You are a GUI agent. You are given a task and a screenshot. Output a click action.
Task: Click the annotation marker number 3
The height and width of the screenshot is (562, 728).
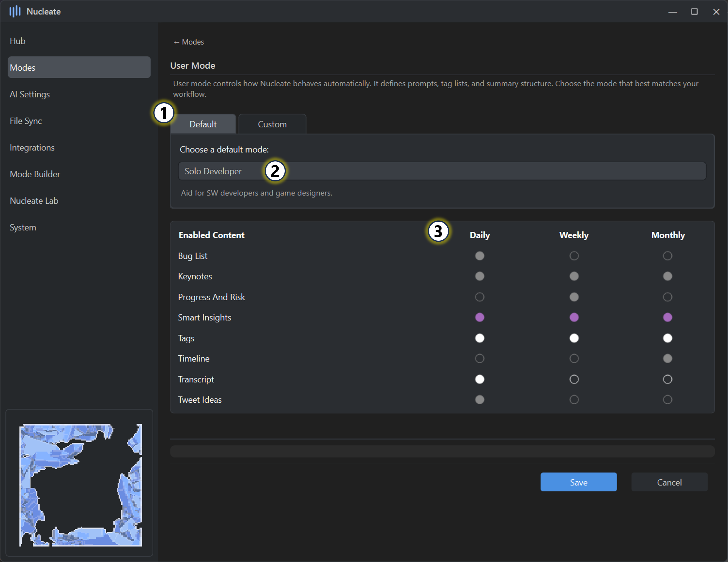click(438, 231)
